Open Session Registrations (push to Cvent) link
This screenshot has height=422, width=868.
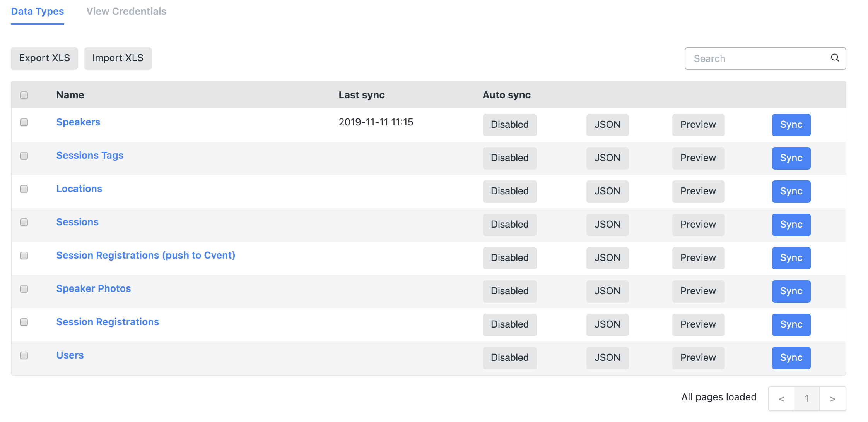(145, 256)
